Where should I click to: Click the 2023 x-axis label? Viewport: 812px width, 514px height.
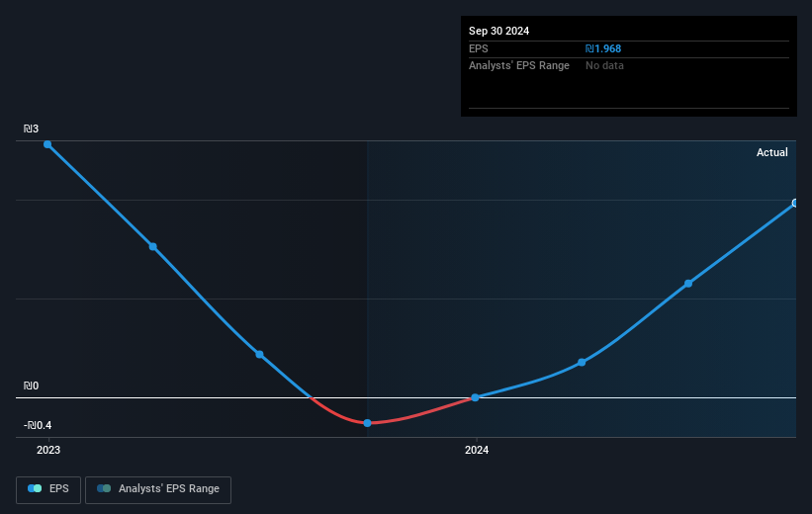click(x=48, y=450)
